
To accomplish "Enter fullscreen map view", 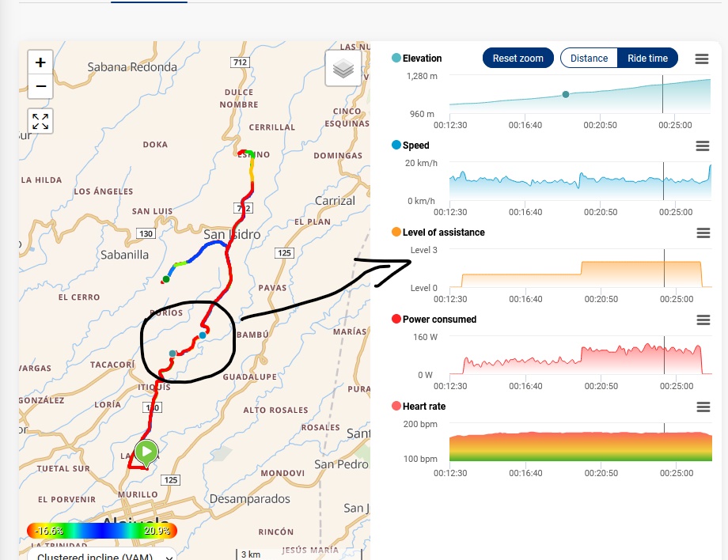I will (x=40, y=121).
